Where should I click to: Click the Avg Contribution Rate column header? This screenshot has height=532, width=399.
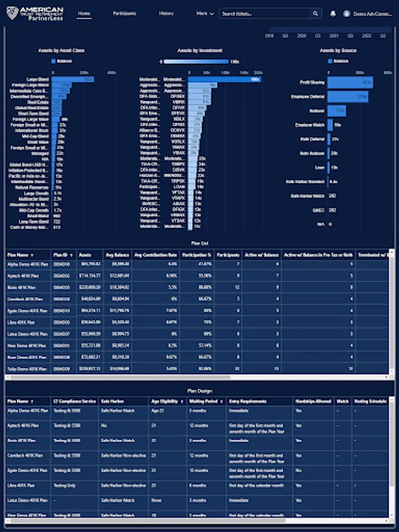coord(155,255)
